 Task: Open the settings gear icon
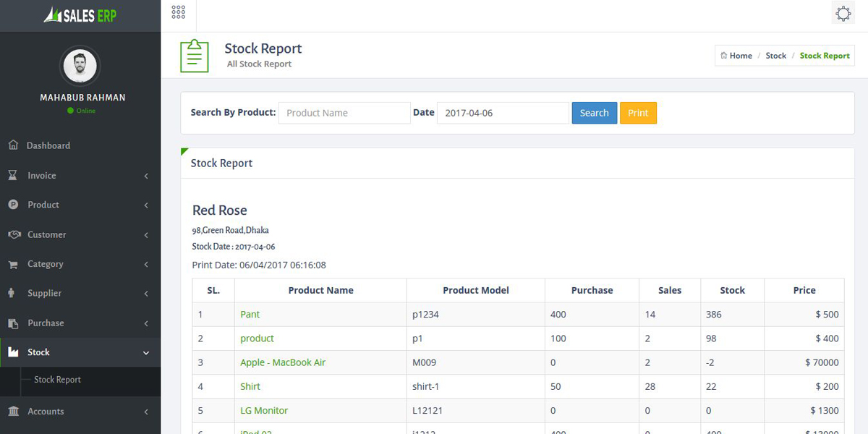(x=843, y=13)
